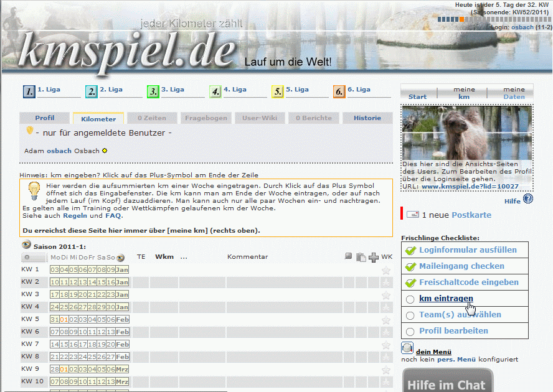This screenshot has width=553, height=392.
Task: Click the plus symbol in table header
Action: (374, 257)
